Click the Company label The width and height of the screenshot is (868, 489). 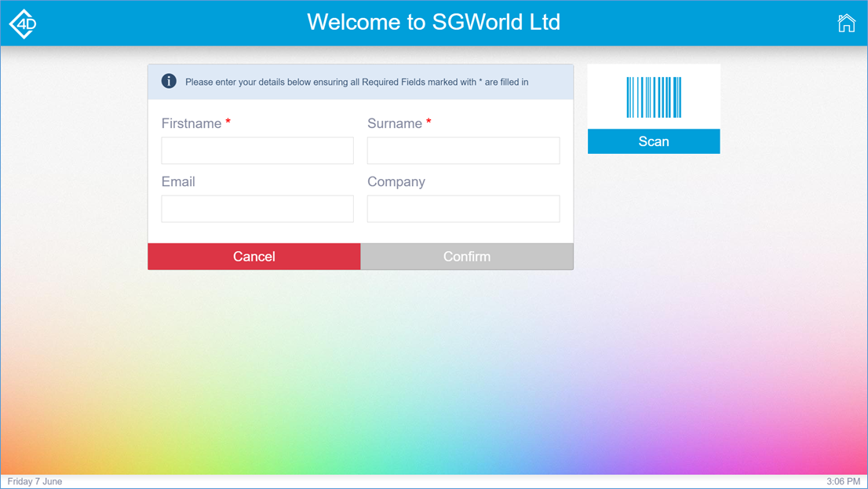396,182
